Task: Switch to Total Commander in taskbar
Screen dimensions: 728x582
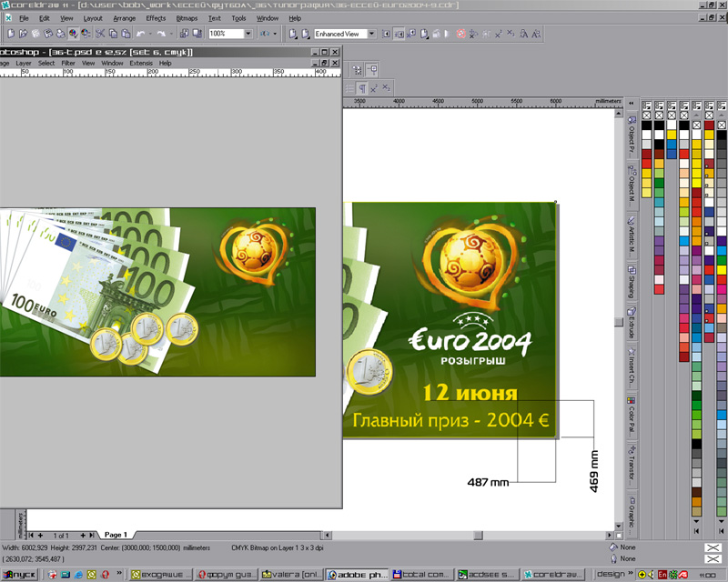Action: 420,574
